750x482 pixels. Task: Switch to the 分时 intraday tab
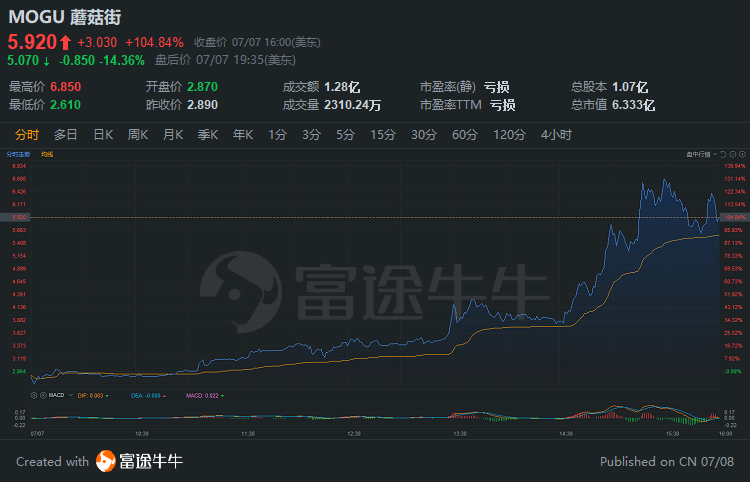27,135
